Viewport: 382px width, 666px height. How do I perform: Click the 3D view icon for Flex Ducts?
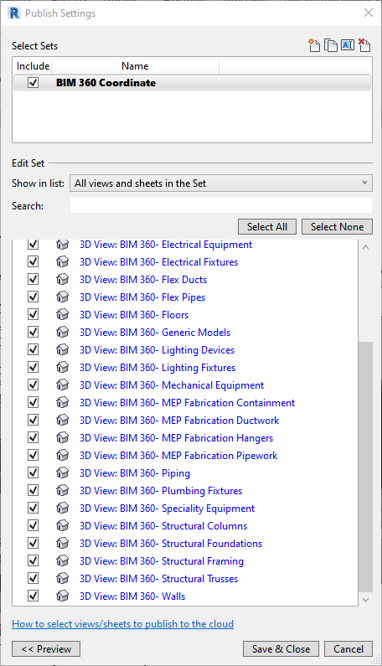click(62, 279)
